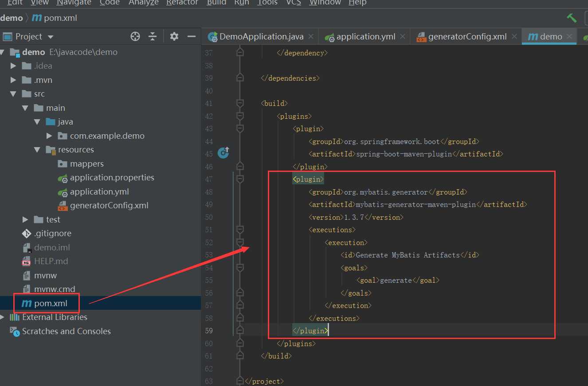Close the DemoApplication.java tab
Image resolution: width=588 pixels, height=386 pixels.
coord(311,37)
